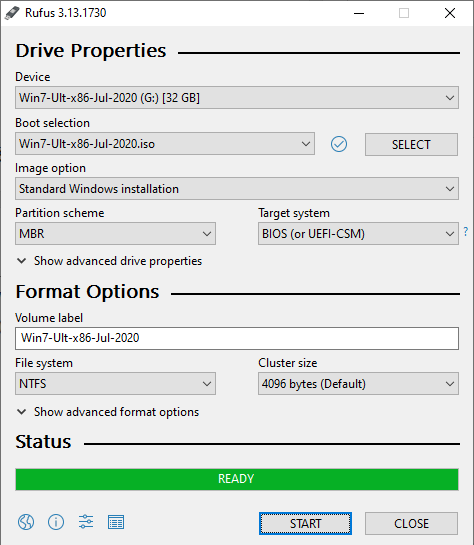Open the Partition scheme MBR dropdown
The height and width of the screenshot is (545, 474).
(115, 234)
